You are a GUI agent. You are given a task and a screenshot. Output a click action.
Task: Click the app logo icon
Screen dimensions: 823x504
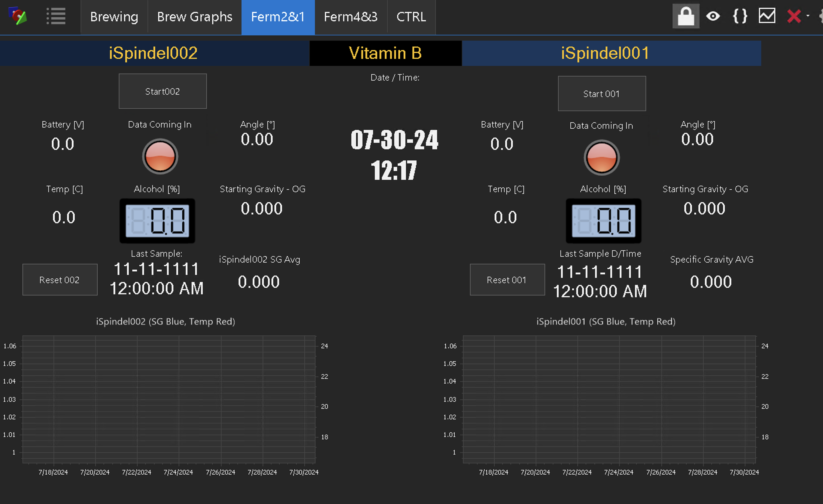point(18,16)
